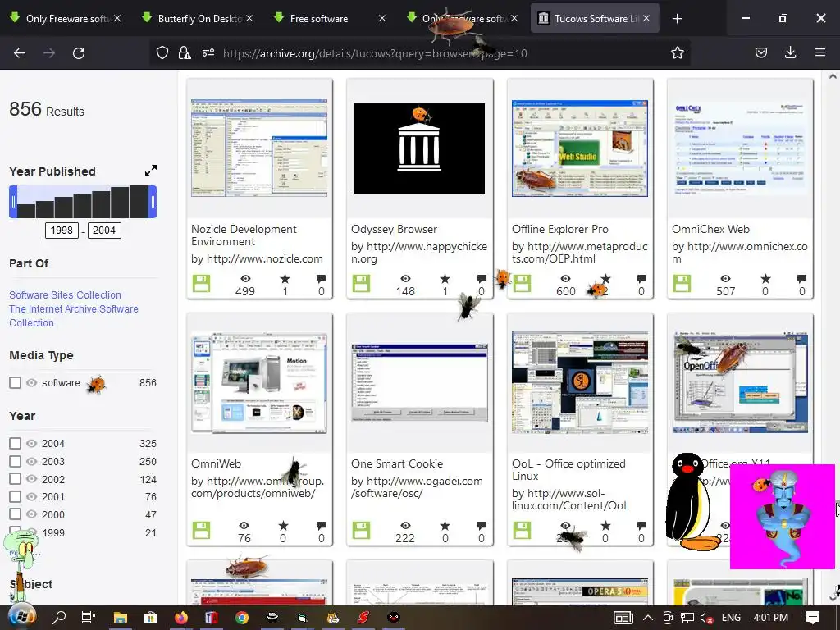Click reviews bubble on Offline Explorer Pro card
Screen dimensions: 840x630
(641, 279)
